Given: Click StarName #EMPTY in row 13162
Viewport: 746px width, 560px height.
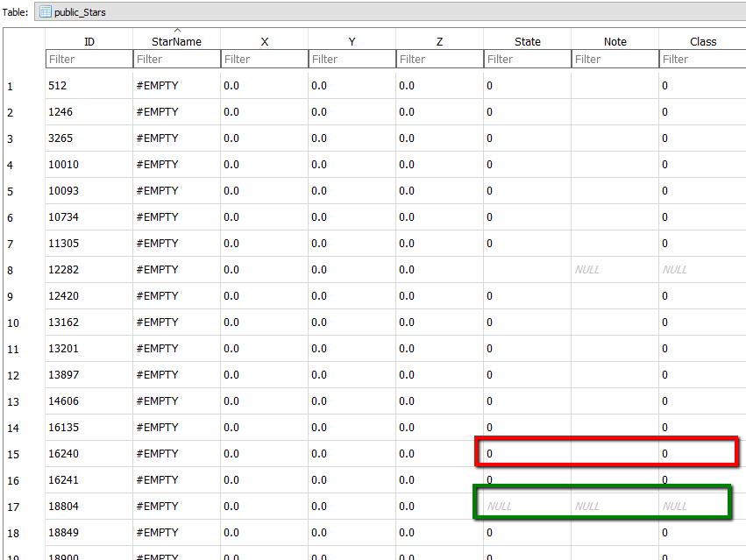Looking at the screenshot, I should [x=176, y=323].
